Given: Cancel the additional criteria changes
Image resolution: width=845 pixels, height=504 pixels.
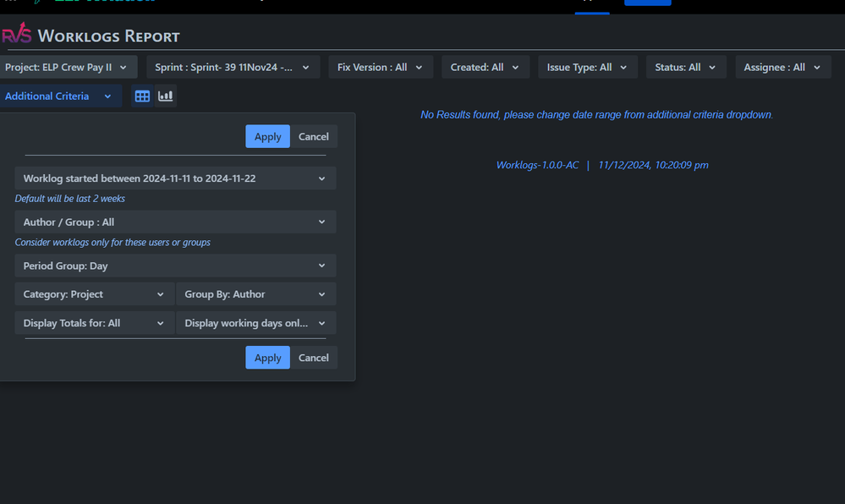Looking at the screenshot, I should pos(314,357).
